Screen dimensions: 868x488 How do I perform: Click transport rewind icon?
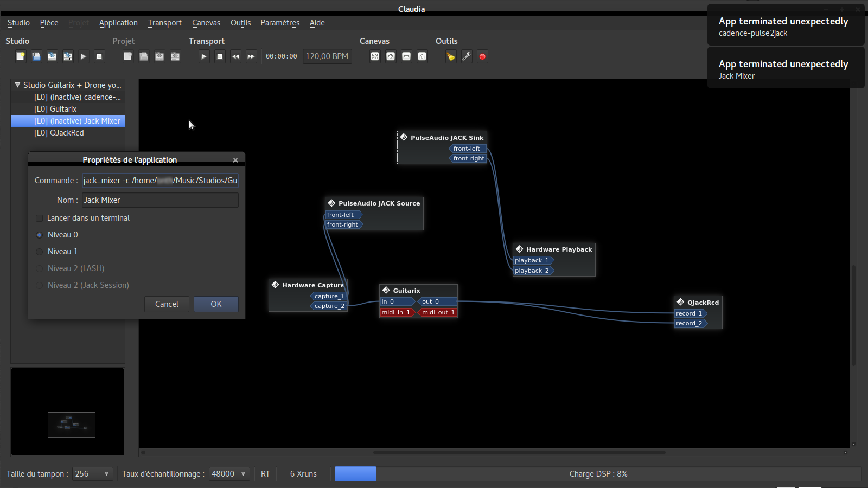(x=235, y=56)
